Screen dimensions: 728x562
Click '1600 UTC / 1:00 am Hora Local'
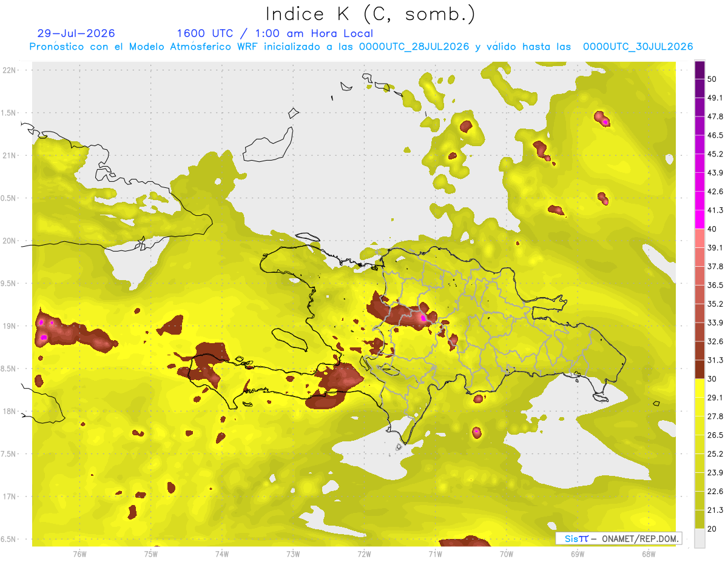pyautogui.click(x=275, y=33)
